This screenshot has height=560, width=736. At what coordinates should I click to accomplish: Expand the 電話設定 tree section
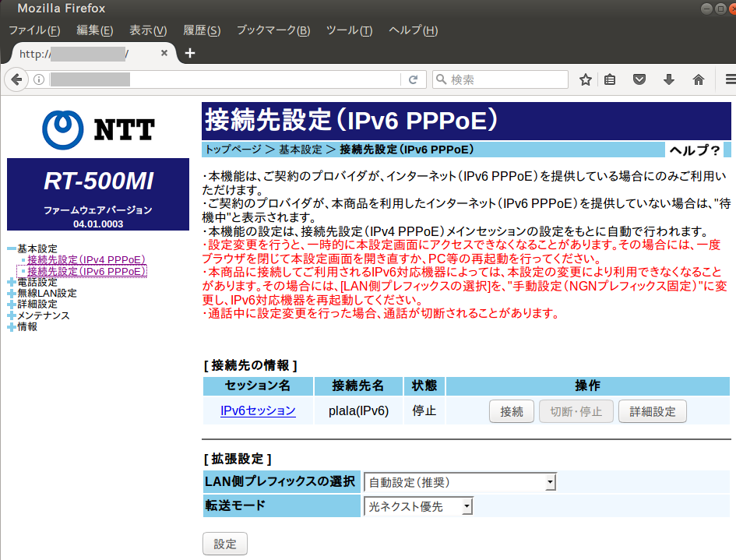(12, 282)
